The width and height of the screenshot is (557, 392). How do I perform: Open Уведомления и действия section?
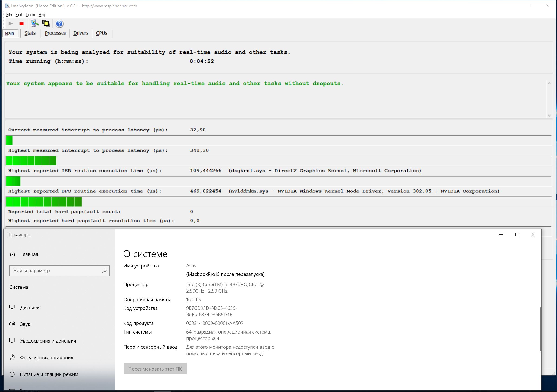[x=48, y=341]
